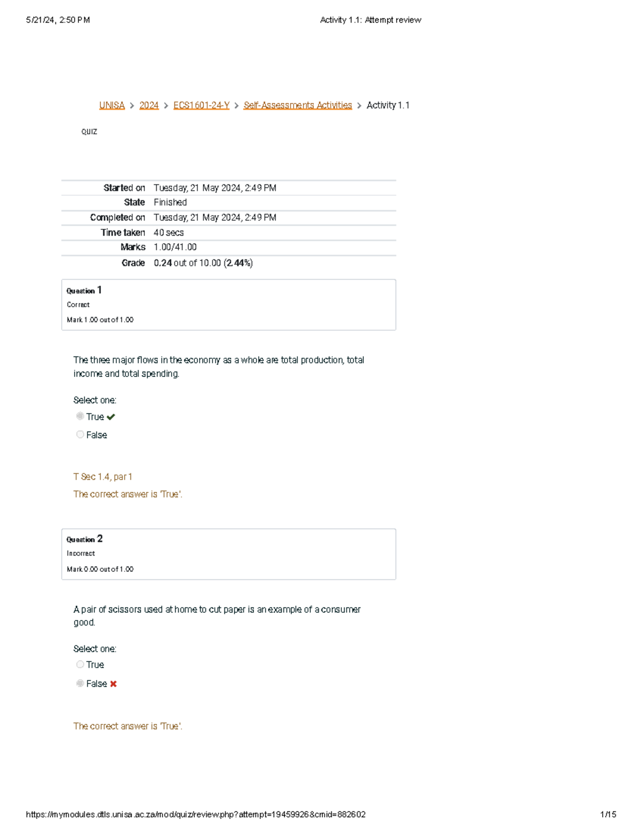Click the chevron arrow after UNISA

[x=132, y=106]
